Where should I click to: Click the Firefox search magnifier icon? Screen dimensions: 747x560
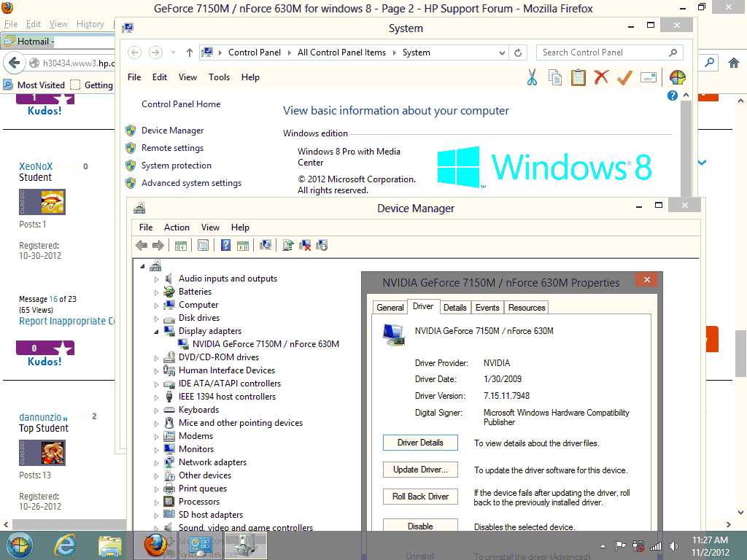click(710, 63)
